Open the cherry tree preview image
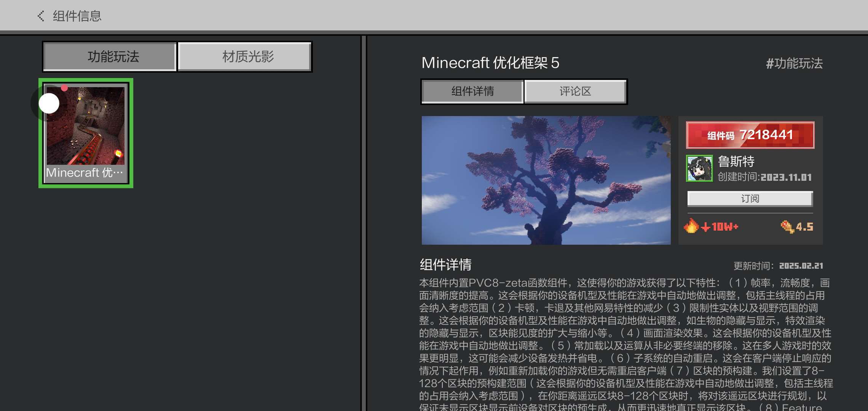Viewport: 868px width, 411px height. (546, 180)
